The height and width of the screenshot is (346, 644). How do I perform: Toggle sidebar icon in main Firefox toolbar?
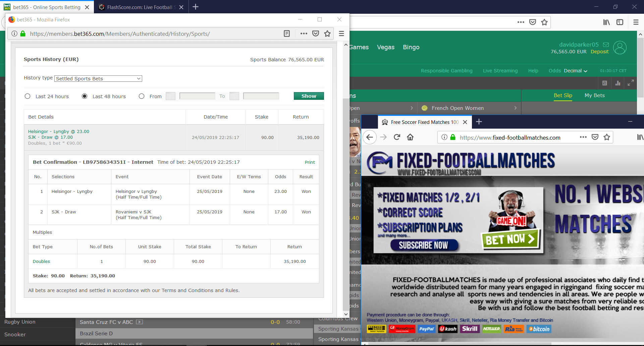click(x=620, y=22)
